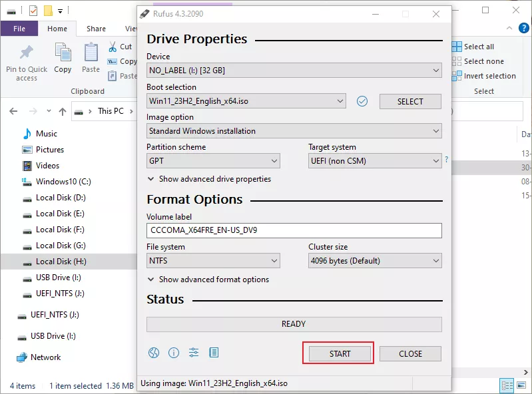
Task: Switch Explorer to large icons view
Action: tap(521, 385)
